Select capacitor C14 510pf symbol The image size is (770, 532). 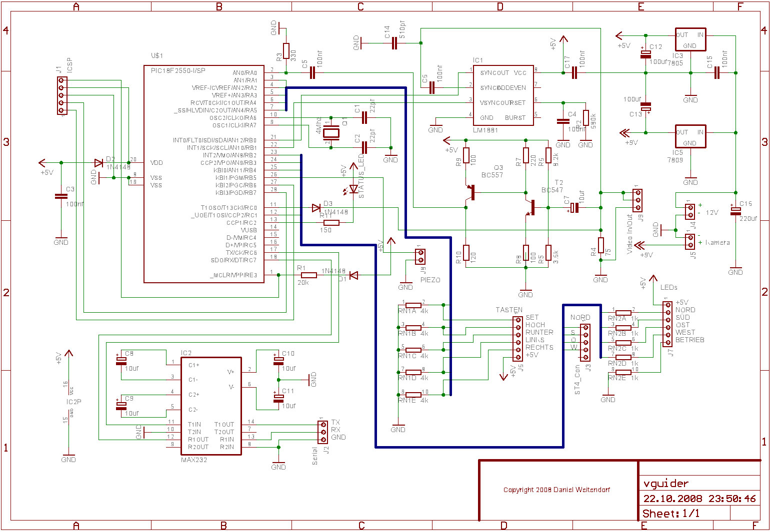click(x=394, y=43)
